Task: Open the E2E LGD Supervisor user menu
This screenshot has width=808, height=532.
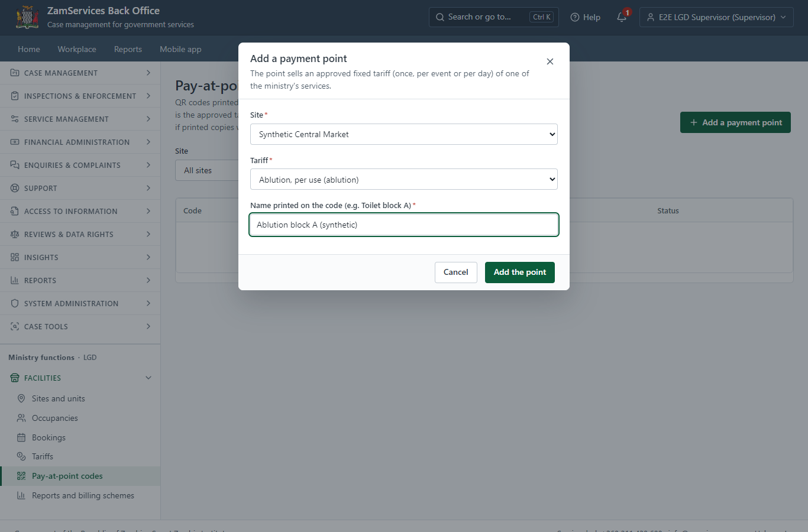Action: pyautogui.click(x=716, y=17)
